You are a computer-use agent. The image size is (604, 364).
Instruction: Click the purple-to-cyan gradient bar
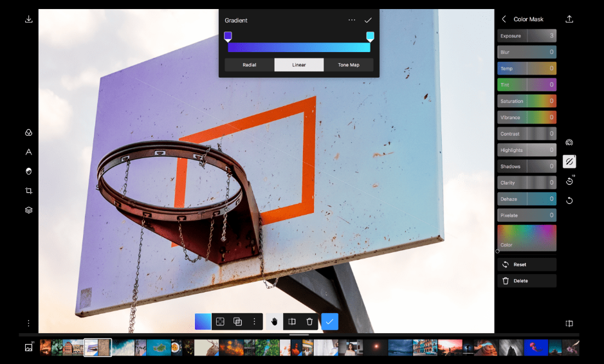point(299,48)
